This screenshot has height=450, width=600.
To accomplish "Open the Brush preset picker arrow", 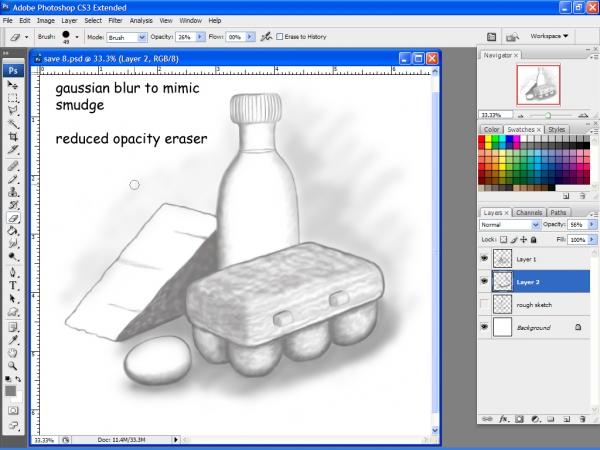I will (x=77, y=37).
